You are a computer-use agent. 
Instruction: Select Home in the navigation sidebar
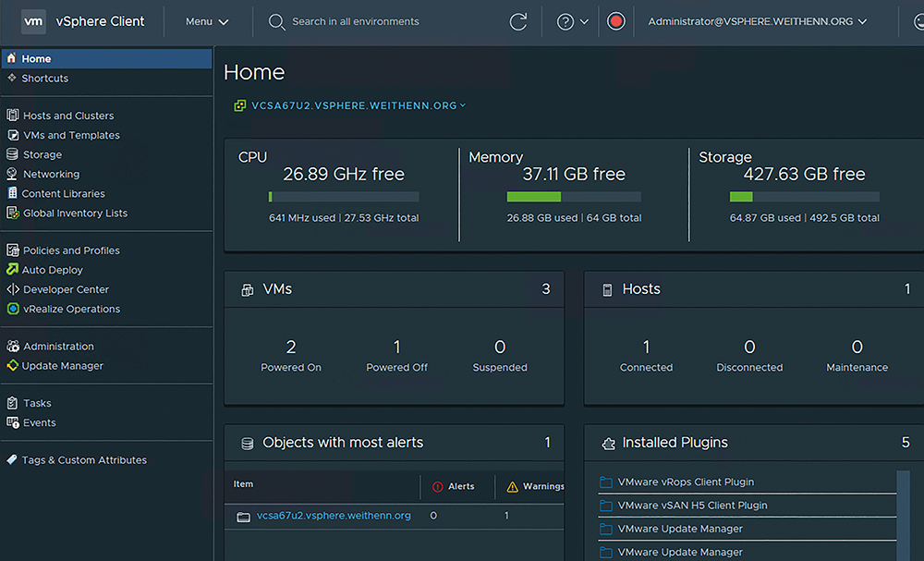pyautogui.click(x=106, y=58)
